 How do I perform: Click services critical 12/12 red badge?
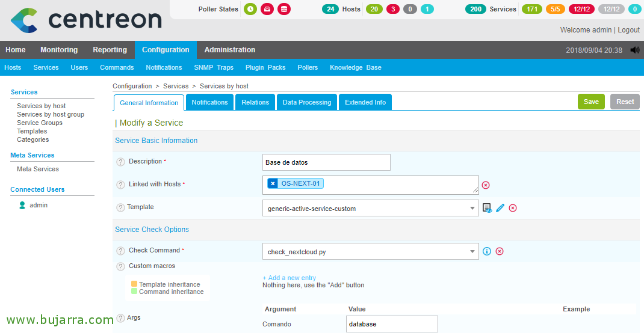pyautogui.click(x=581, y=9)
